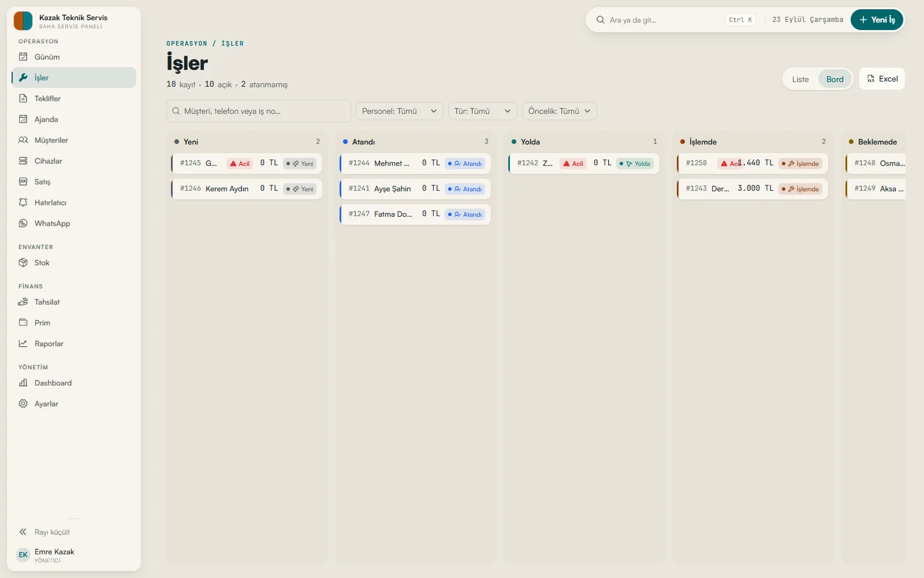Click the Kazak Teknik Servis logo
The width and height of the screenshot is (924, 578).
pos(23,21)
